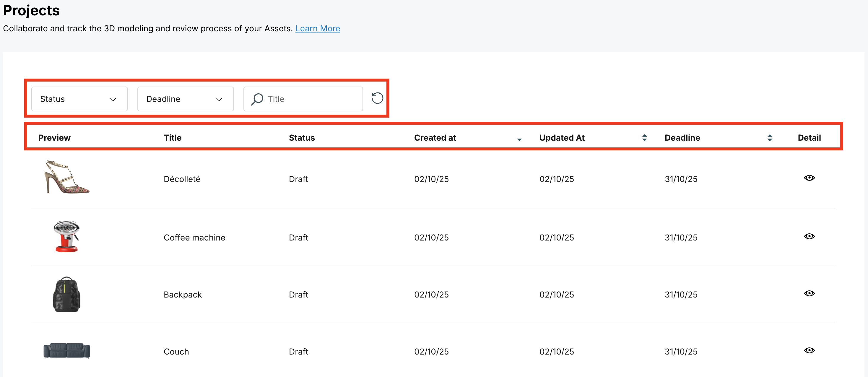The image size is (868, 377).
Task: Click the Backpack preview thumbnail
Action: click(x=67, y=295)
